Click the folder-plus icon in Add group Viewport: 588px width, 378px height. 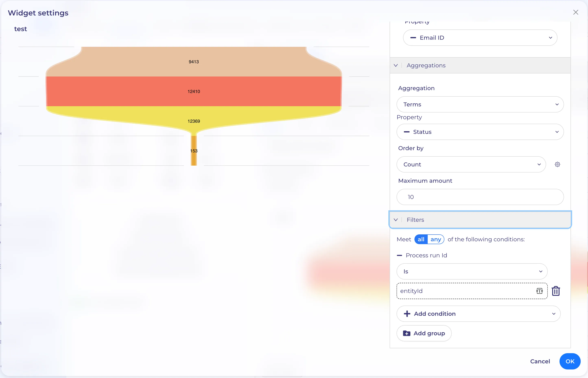point(407,333)
